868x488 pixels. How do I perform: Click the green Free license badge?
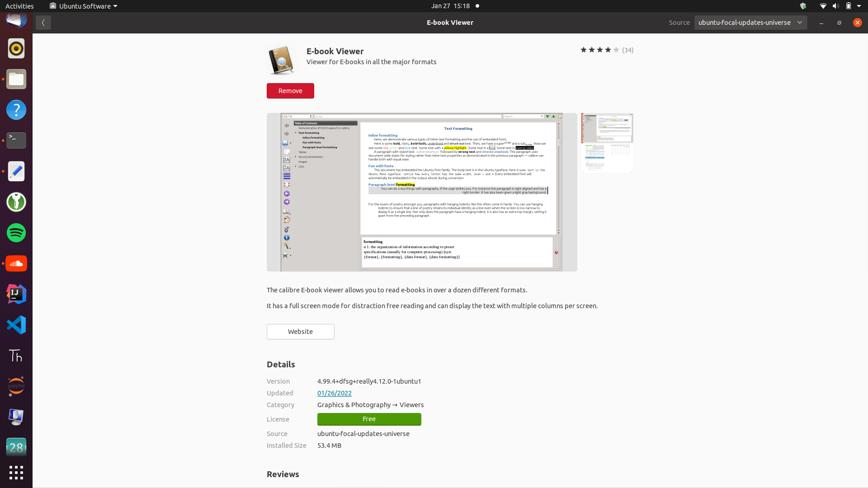pos(369,419)
